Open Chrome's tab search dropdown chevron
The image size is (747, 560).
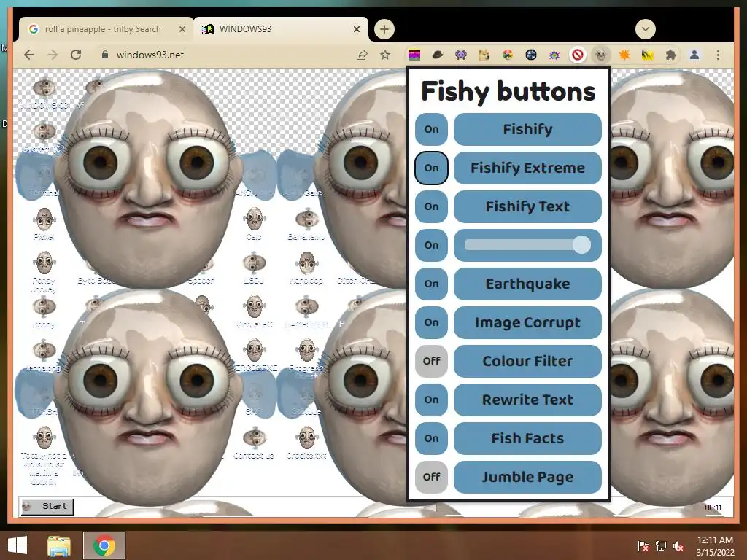point(646,29)
